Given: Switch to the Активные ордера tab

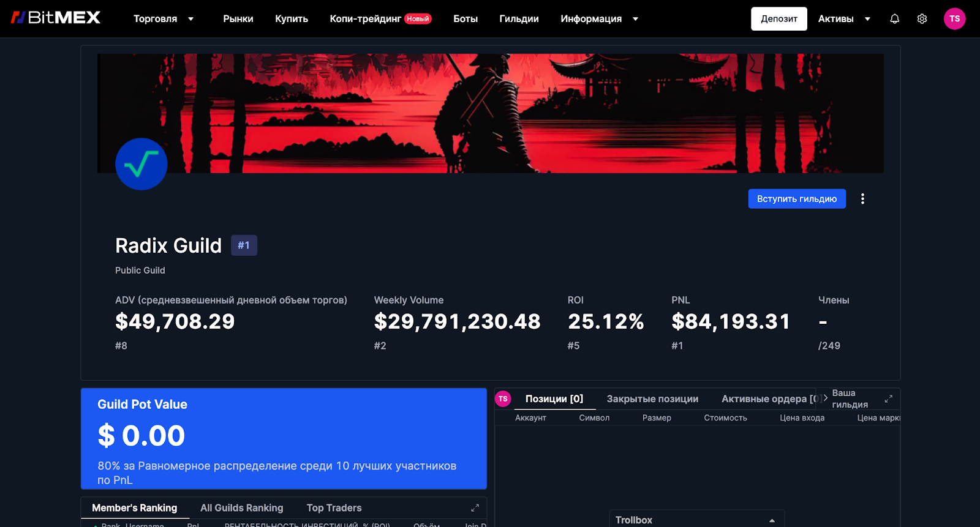Looking at the screenshot, I should coord(769,399).
